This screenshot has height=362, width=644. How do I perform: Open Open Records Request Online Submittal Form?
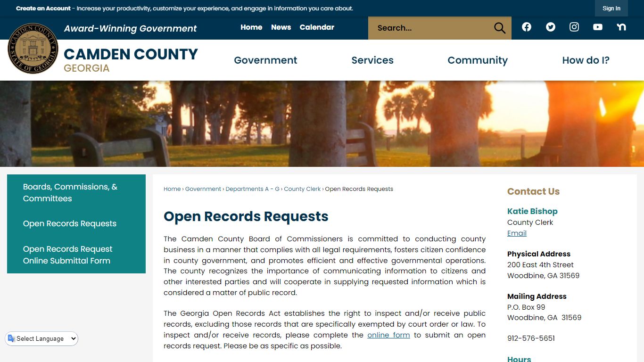tap(76, 255)
